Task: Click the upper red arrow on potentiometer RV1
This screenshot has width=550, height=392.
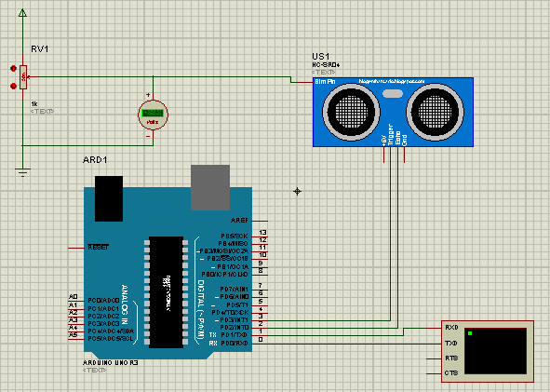Action: pyautogui.click(x=13, y=68)
